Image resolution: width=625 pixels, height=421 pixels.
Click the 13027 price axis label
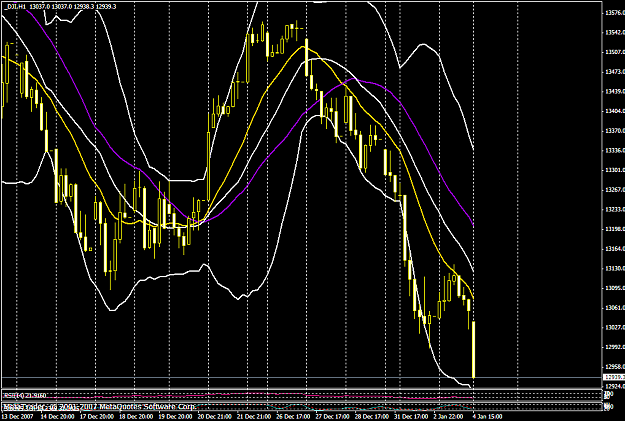click(x=615, y=328)
